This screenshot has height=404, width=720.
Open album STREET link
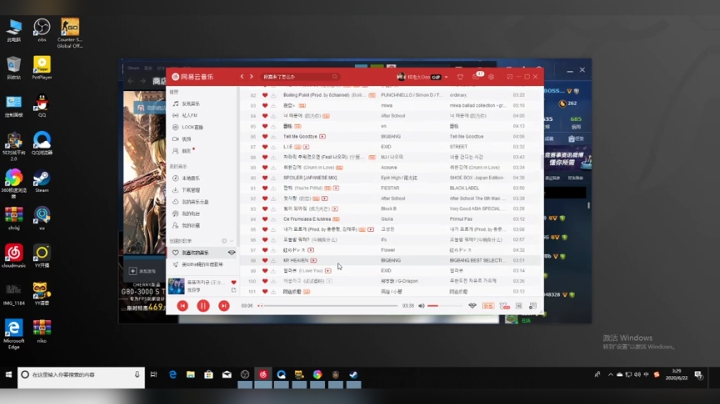click(x=458, y=147)
